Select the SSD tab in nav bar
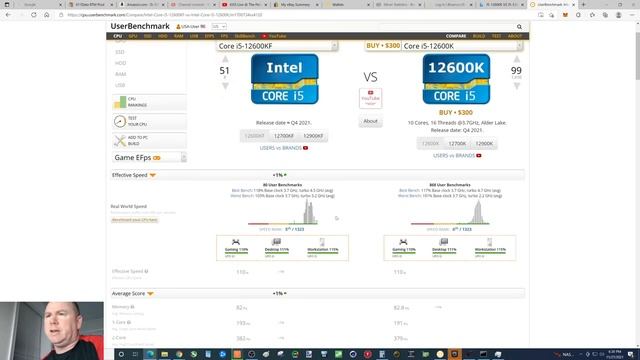The height and width of the screenshot is (360, 640). click(x=148, y=36)
